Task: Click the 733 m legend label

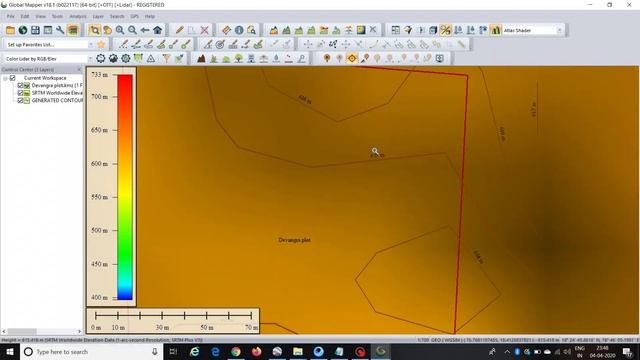Action: 100,75
